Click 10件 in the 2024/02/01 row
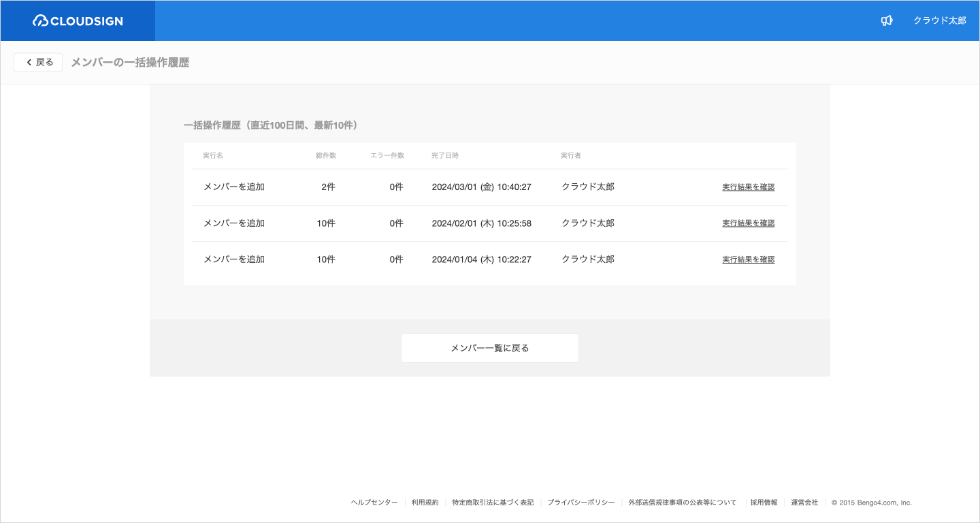The image size is (980, 523). 326,223
